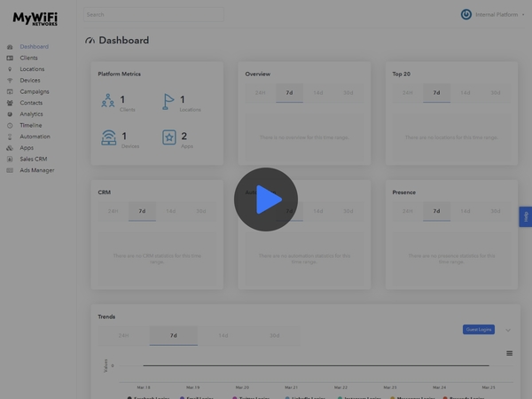Click the Automation icon in sidebar
The height and width of the screenshot is (399, 532).
[x=10, y=137]
